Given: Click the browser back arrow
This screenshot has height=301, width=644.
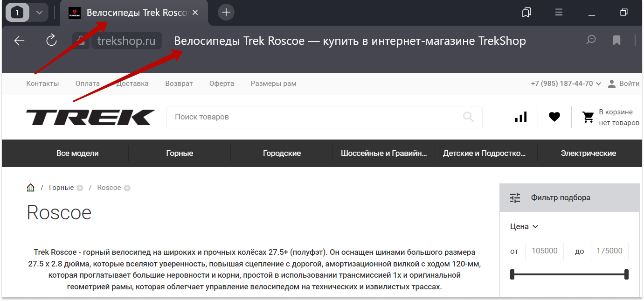Looking at the screenshot, I should [19, 41].
